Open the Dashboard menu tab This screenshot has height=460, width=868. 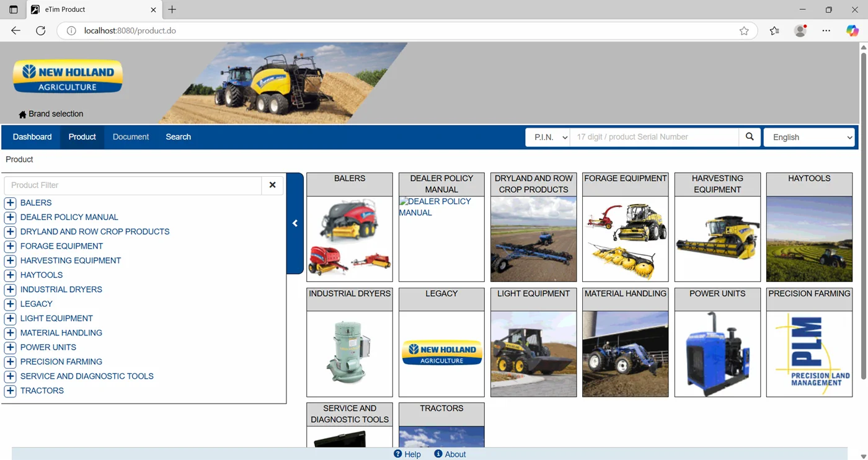point(32,137)
